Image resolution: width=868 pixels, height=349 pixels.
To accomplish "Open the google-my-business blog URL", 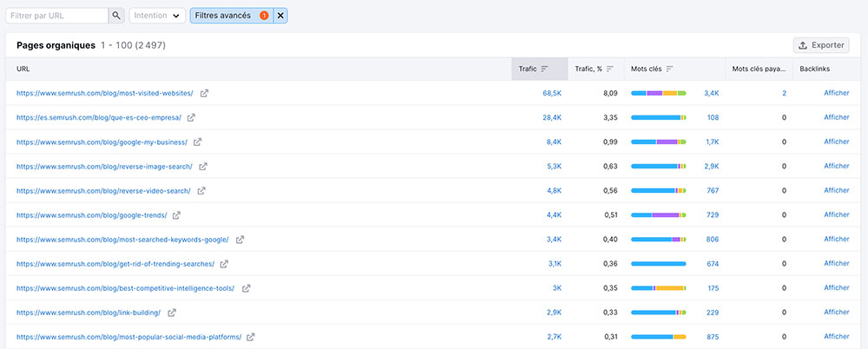I will click(102, 142).
